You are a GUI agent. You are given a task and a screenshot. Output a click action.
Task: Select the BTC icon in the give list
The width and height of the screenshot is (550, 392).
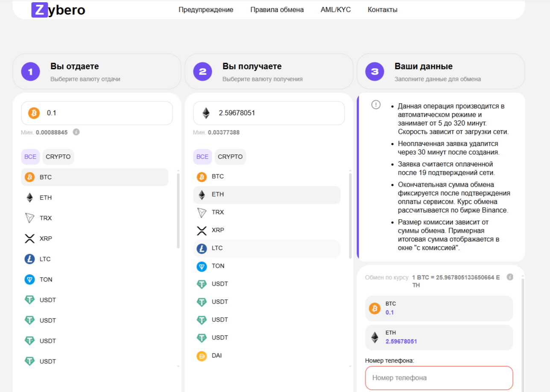(29, 177)
